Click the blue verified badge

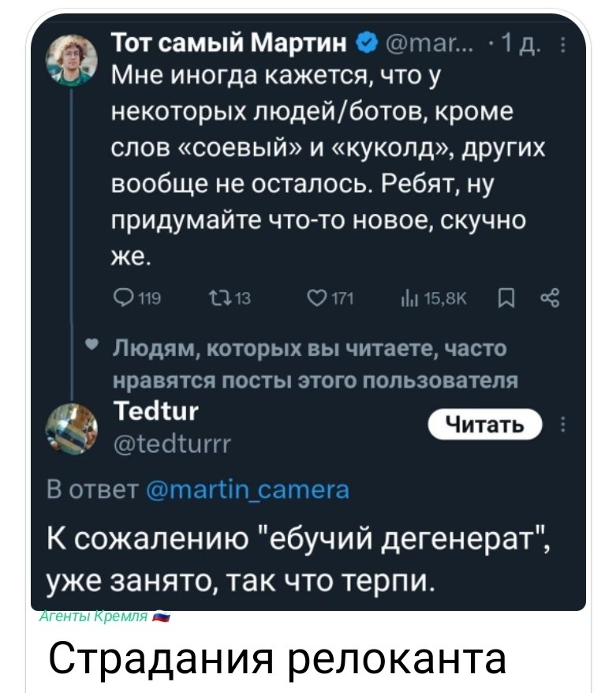(367, 41)
